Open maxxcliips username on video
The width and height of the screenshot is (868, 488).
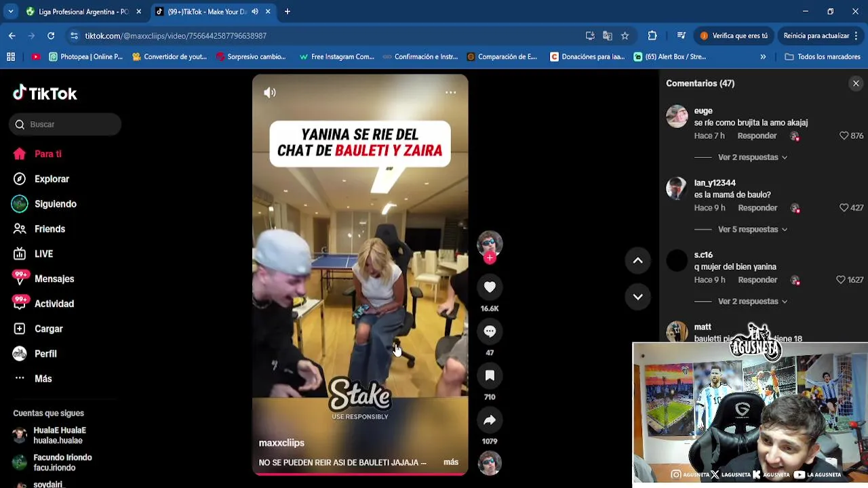(x=281, y=443)
